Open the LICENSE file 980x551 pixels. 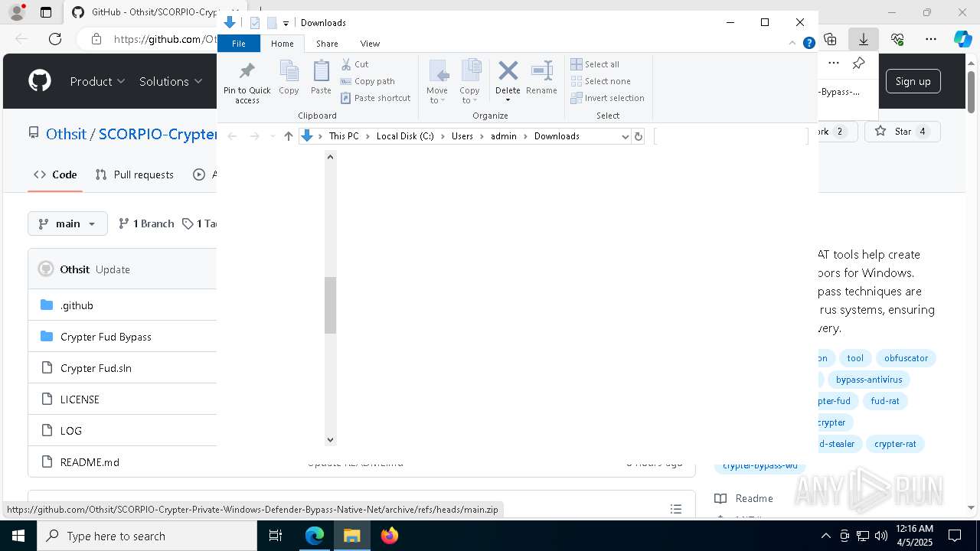[x=80, y=399]
